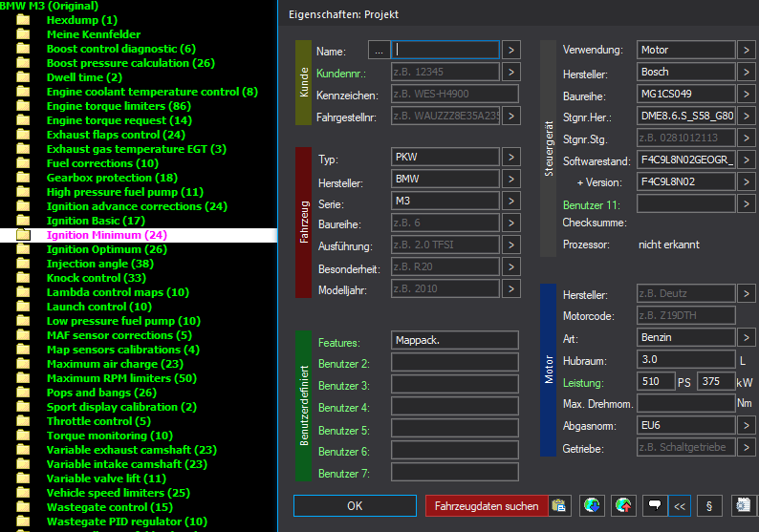
Task: Click the paragraph symbol (§) button
Action: (710, 505)
